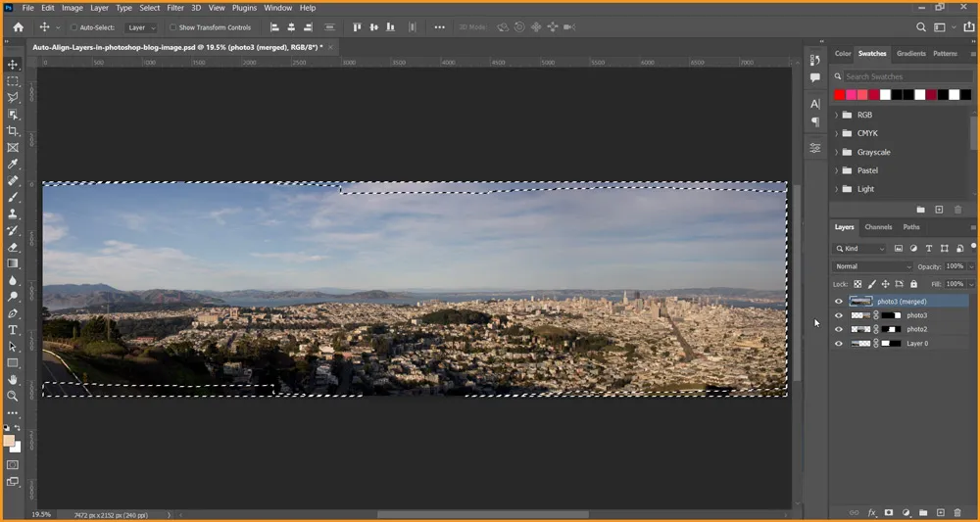The width and height of the screenshot is (980, 522).
Task: Add a layer mask from Layers panel
Action: 889,512
